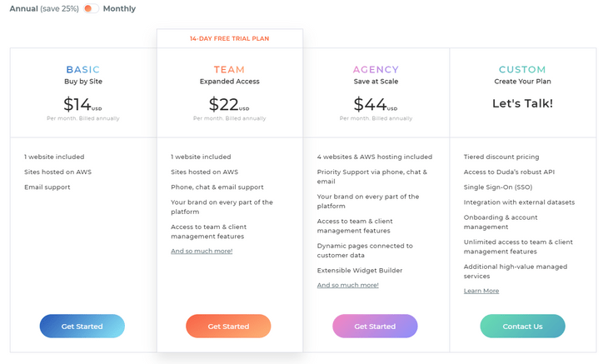Select the CUSTOM plan title
Screen dimensions: 608x364
point(522,70)
